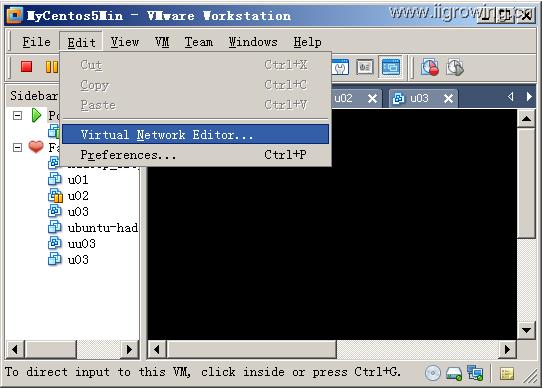Click the VM view scroll left arrow
The width and height of the screenshot is (542, 388).
click(157, 349)
